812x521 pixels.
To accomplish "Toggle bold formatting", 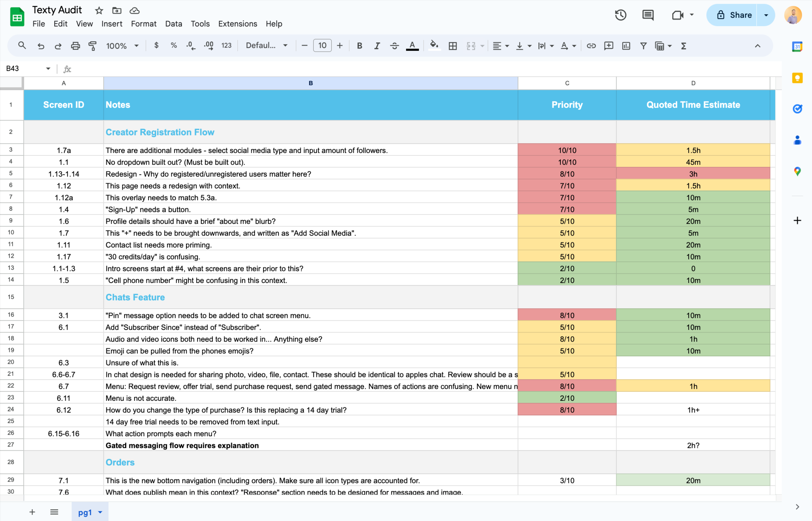I will pyautogui.click(x=359, y=46).
